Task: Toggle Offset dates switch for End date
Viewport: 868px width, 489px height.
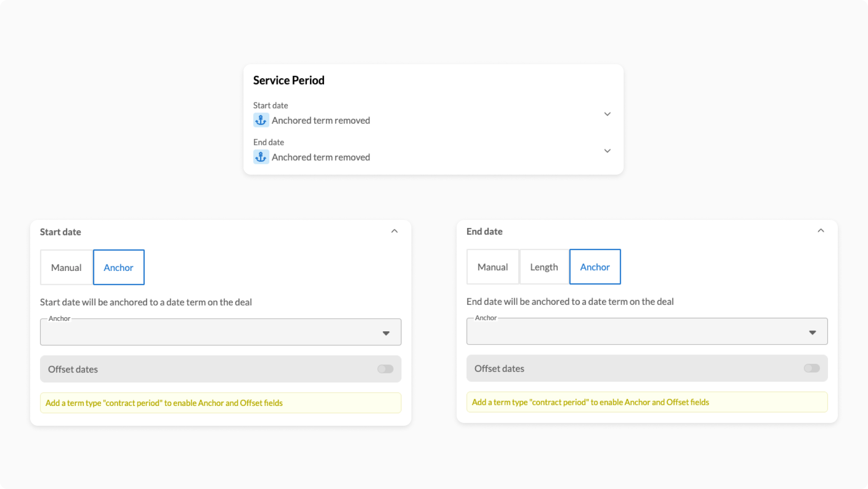Action: pos(811,368)
